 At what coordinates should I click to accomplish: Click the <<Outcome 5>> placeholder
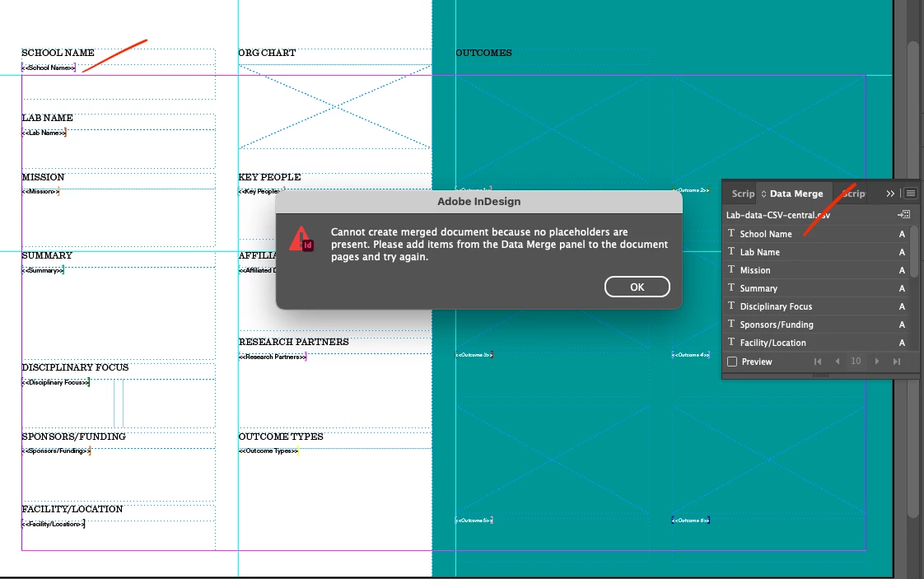click(x=474, y=520)
